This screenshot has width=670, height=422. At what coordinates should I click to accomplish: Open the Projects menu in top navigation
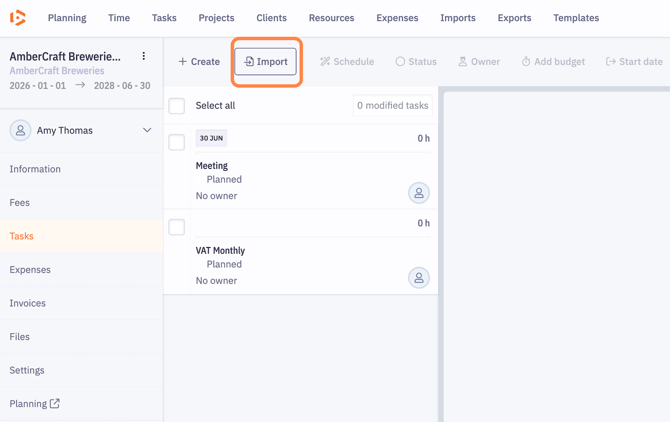pyautogui.click(x=216, y=18)
